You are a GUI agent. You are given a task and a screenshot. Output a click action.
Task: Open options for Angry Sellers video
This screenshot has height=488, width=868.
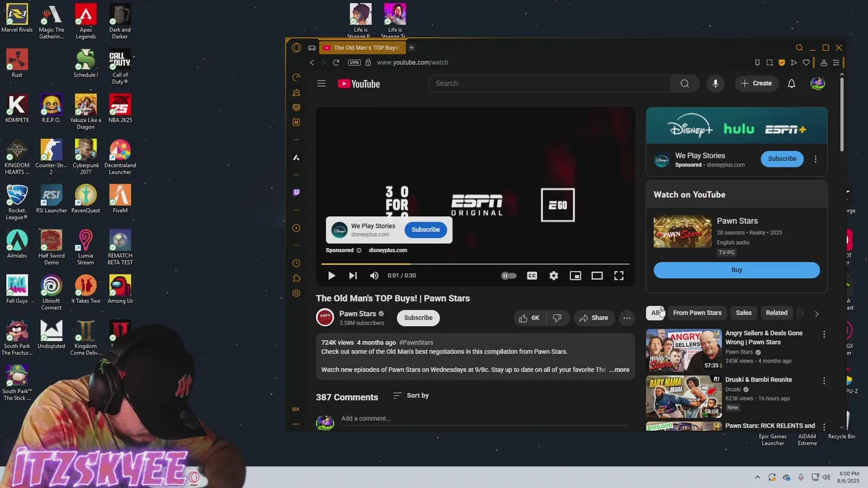(824, 335)
